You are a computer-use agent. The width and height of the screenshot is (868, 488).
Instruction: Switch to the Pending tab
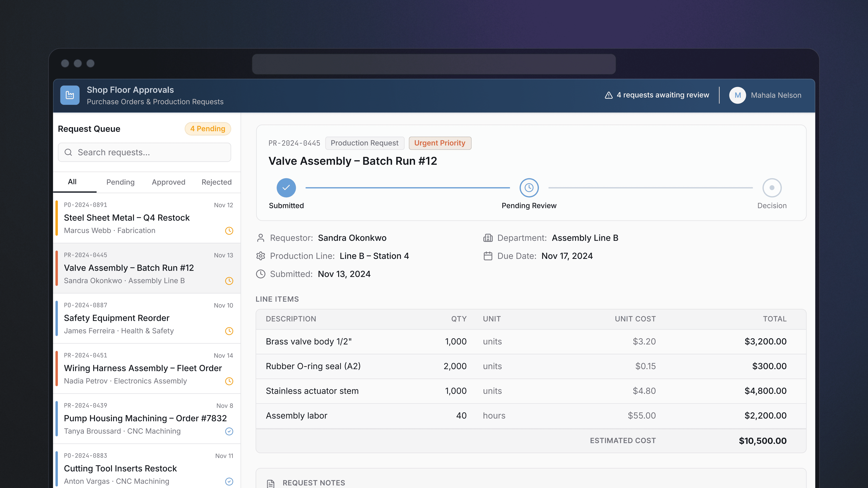[120, 182]
